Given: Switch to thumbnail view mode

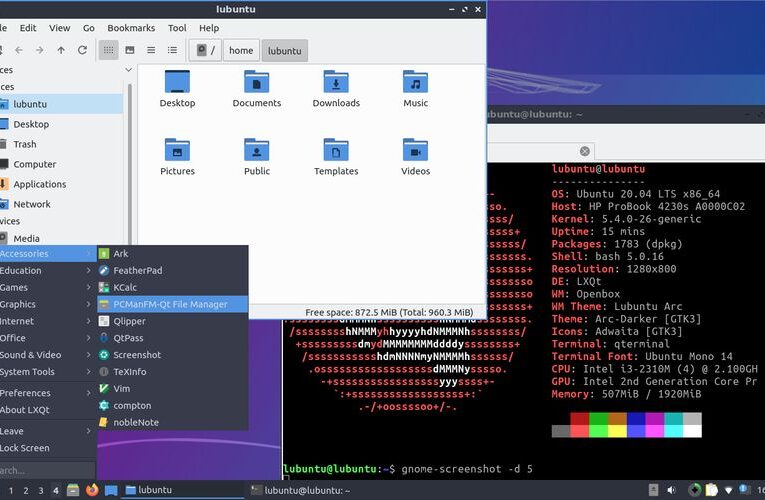Looking at the screenshot, I should click(x=130, y=50).
